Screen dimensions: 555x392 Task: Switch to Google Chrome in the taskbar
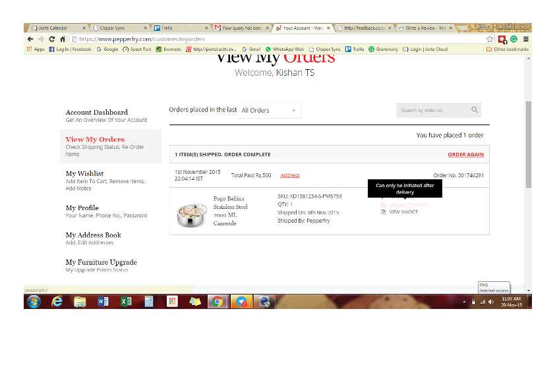click(x=218, y=302)
